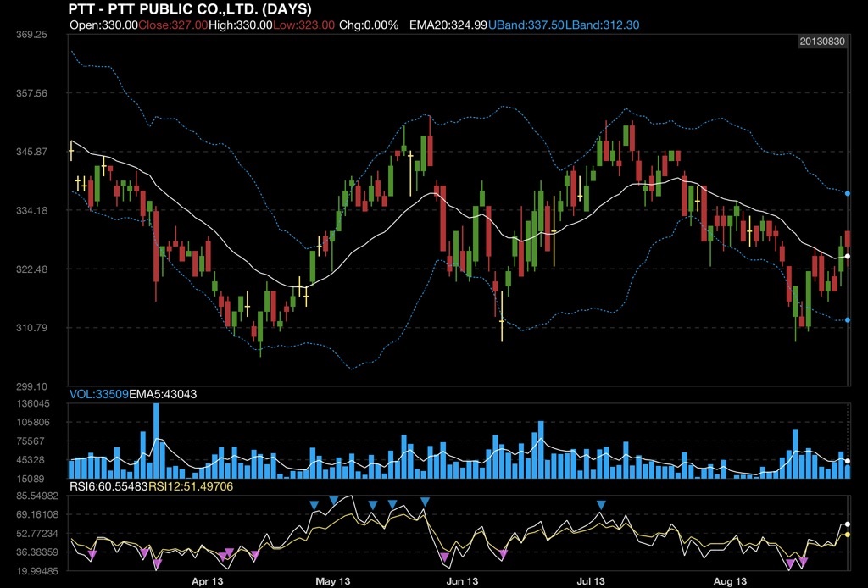Image resolution: width=868 pixels, height=588 pixels.
Task: Click the 369.25 price axis label
Action: 31,34
